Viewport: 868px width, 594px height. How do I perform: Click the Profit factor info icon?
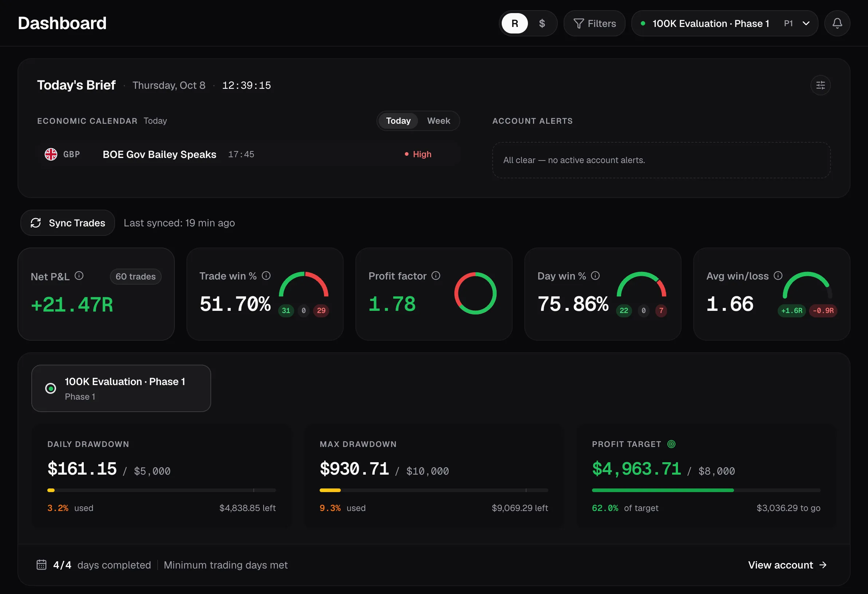coord(436,276)
